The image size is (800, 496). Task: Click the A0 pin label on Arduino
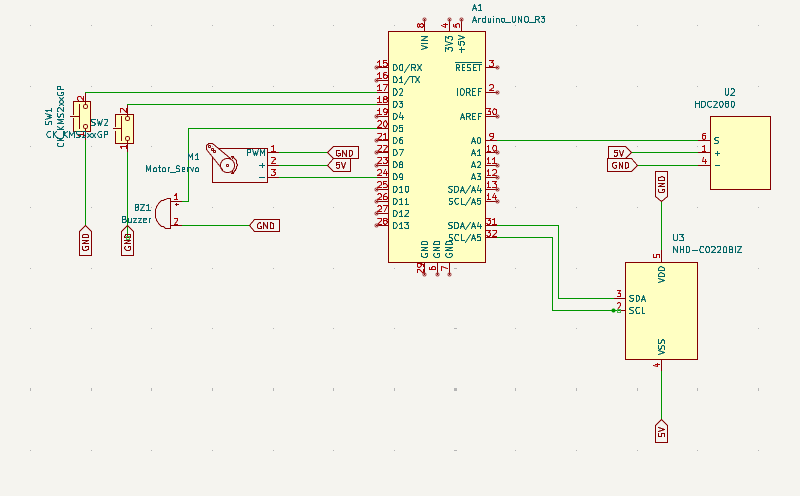[x=476, y=141]
